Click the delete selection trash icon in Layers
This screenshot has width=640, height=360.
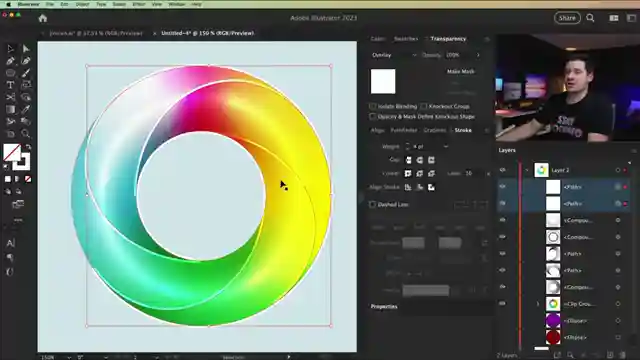point(622,355)
